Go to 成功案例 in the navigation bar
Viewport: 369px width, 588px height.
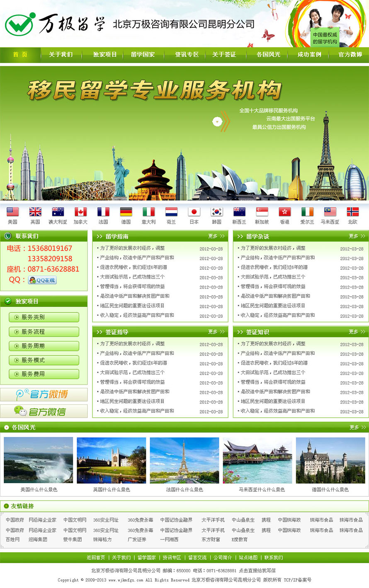pyautogui.click(x=309, y=55)
